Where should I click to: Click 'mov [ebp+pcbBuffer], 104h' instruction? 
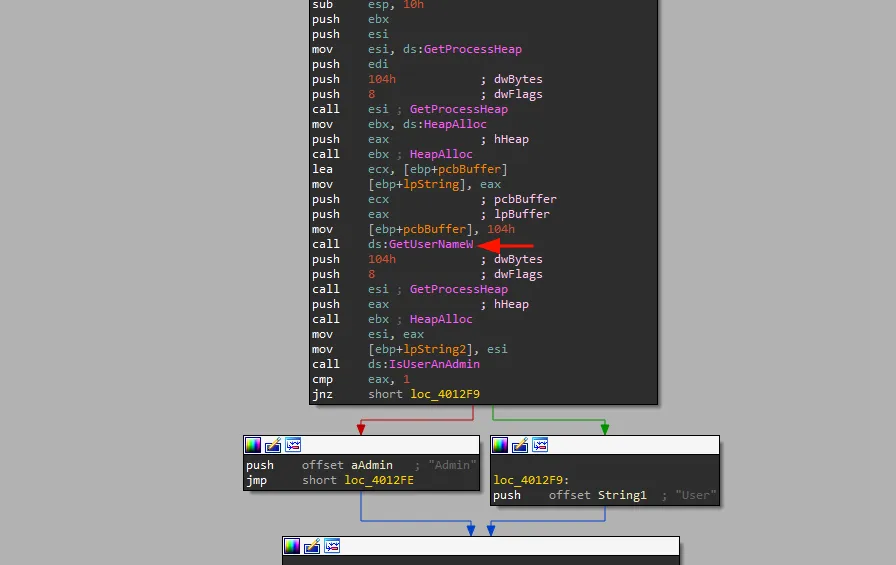tap(413, 230)
